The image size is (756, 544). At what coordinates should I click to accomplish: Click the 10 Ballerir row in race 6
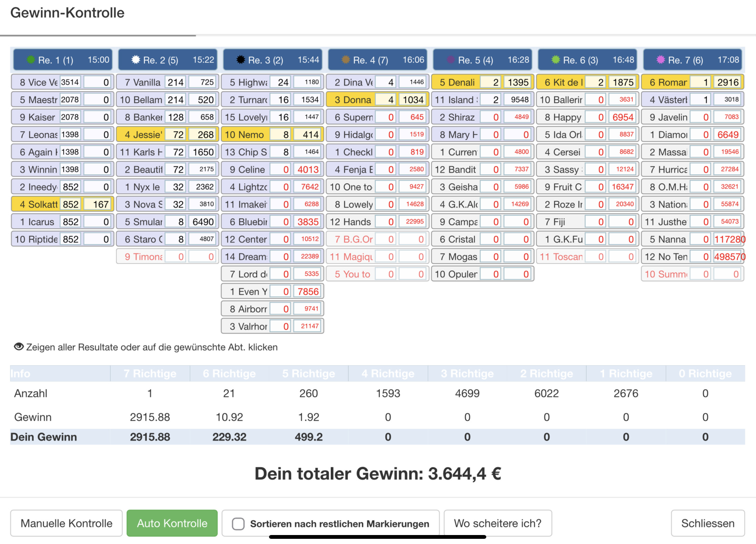[x=588, y=100]
